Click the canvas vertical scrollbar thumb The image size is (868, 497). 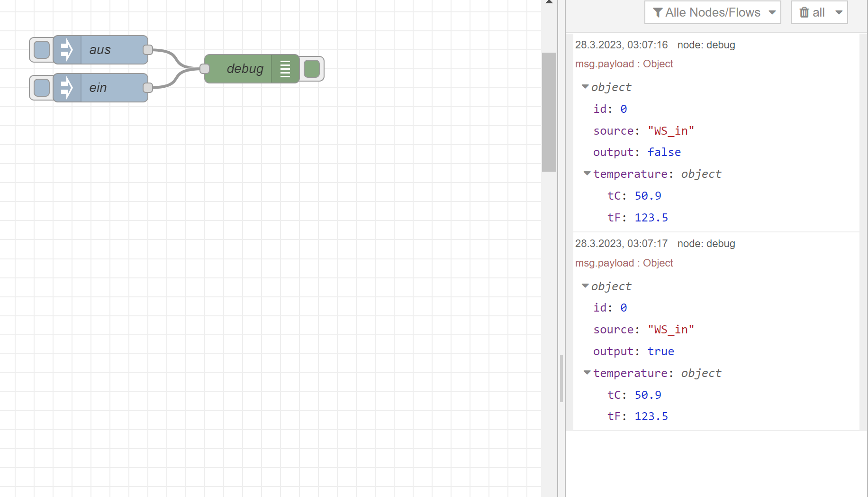tap(549, 112)
